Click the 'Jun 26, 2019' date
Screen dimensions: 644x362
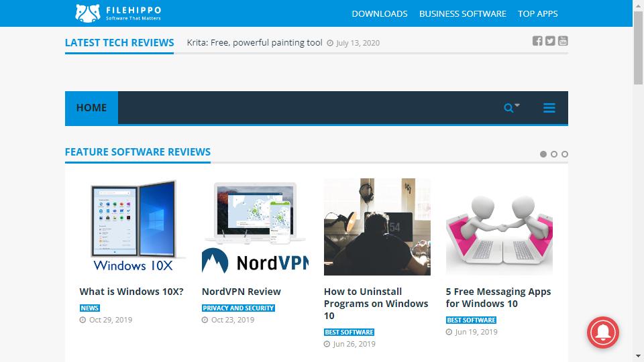(354, 344)
